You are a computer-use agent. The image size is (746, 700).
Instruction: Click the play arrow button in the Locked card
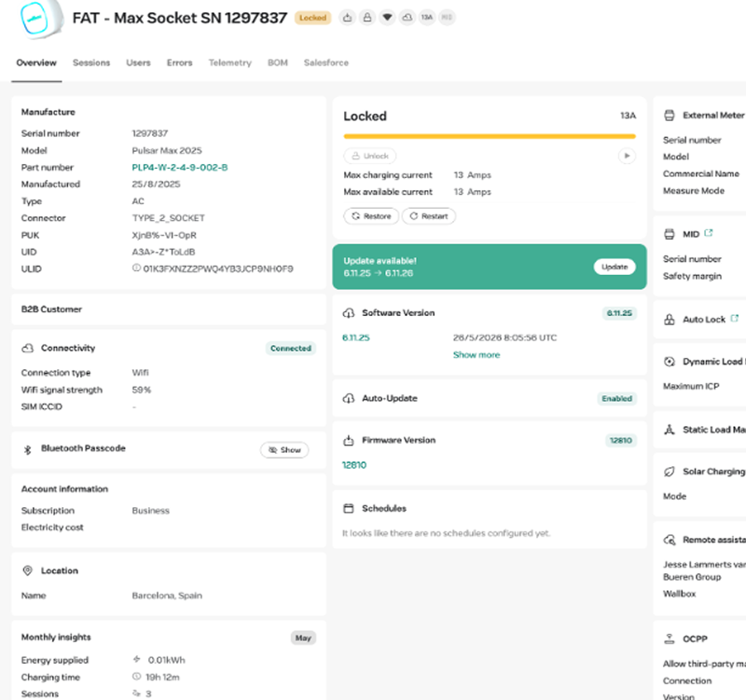coord(627,156)
